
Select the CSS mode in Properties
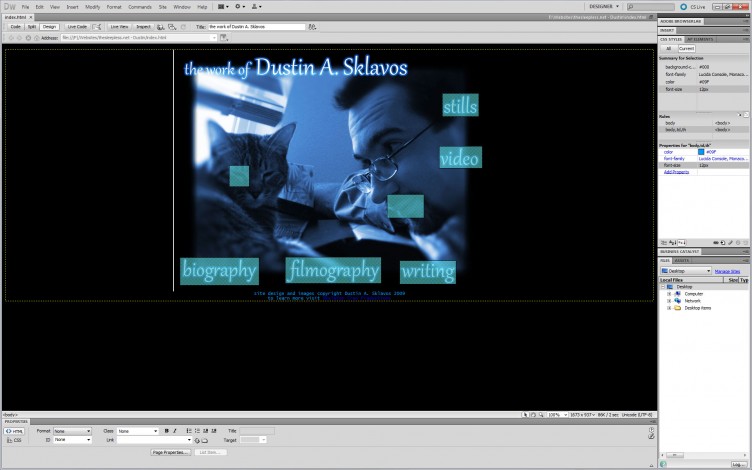point(14,440)
